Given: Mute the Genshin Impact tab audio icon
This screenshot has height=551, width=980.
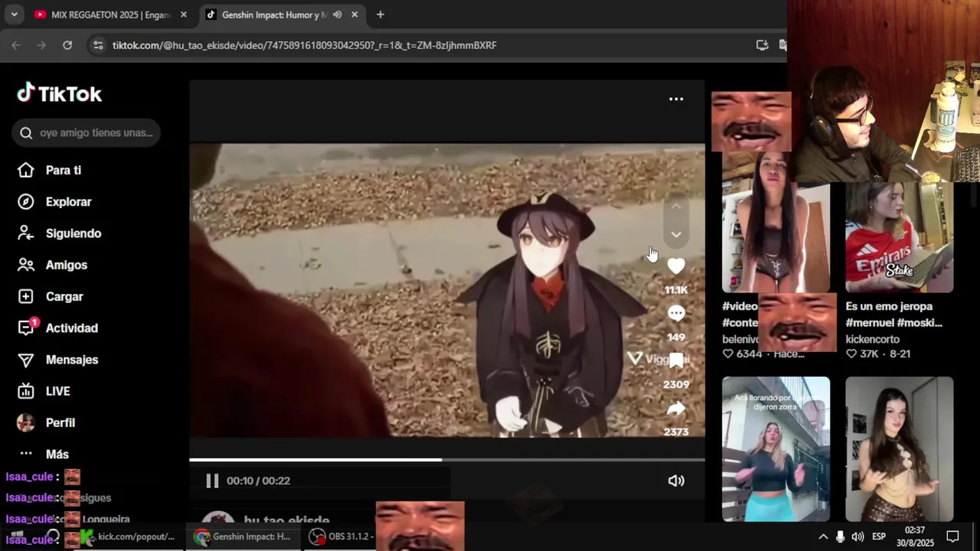Looking at the screenshot, I should tap(337, 15).
